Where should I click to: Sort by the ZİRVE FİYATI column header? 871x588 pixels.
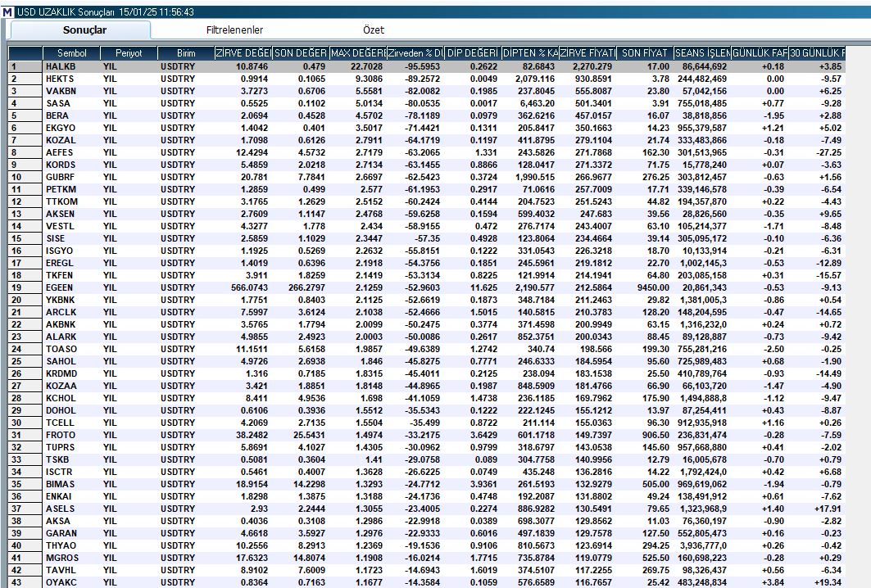(587, 52)
